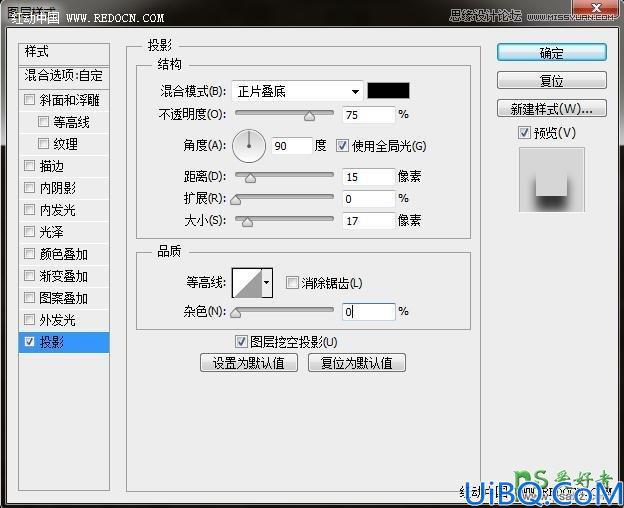624x508 pixels.
Task: Enable 内阴影 inner shadow checkbox
Action: [29, 187]
